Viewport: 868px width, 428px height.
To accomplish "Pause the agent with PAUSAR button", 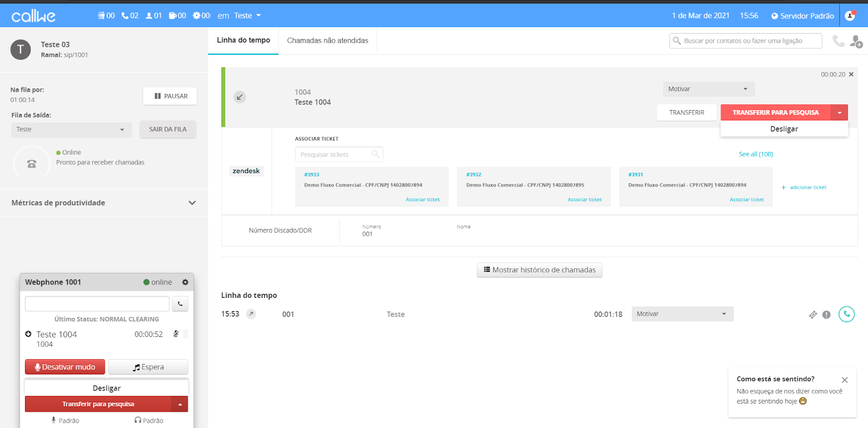I will 170,96.
